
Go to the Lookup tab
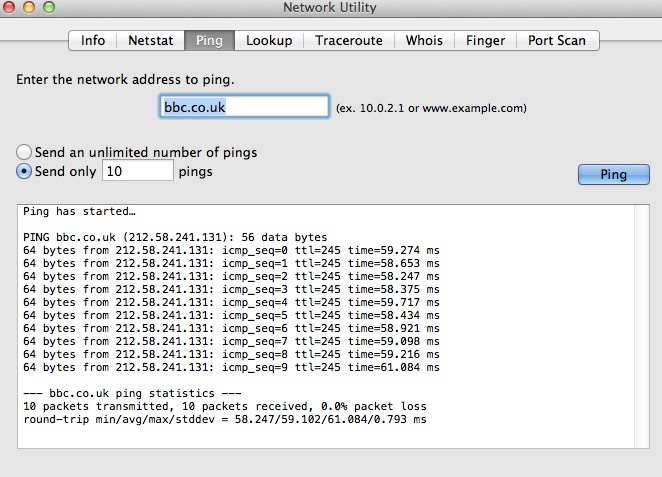tap(269, 41)
